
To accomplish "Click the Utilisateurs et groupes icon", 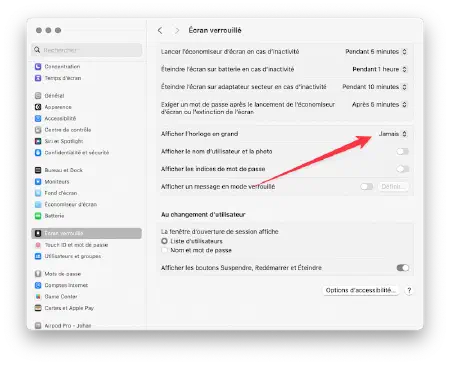I will coord(38,256).
